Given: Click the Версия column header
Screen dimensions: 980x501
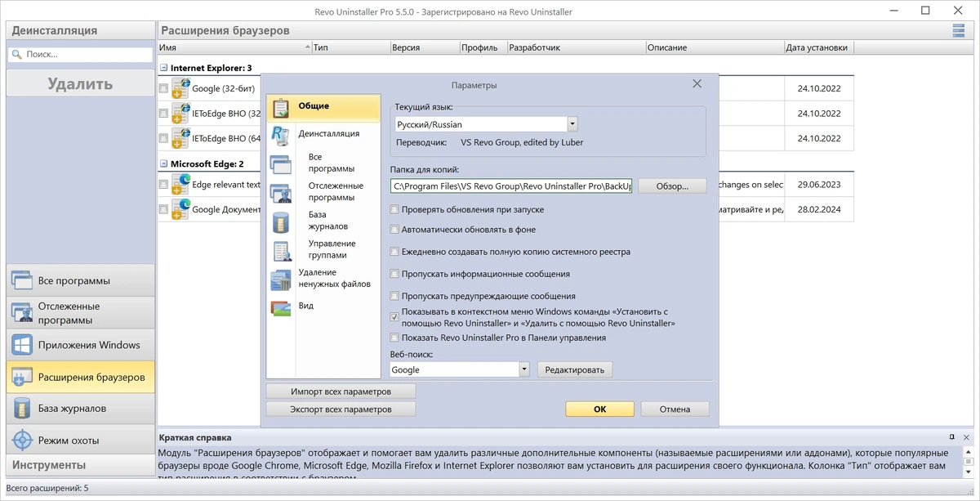Looking at the screenshot, I should point(425,47).
